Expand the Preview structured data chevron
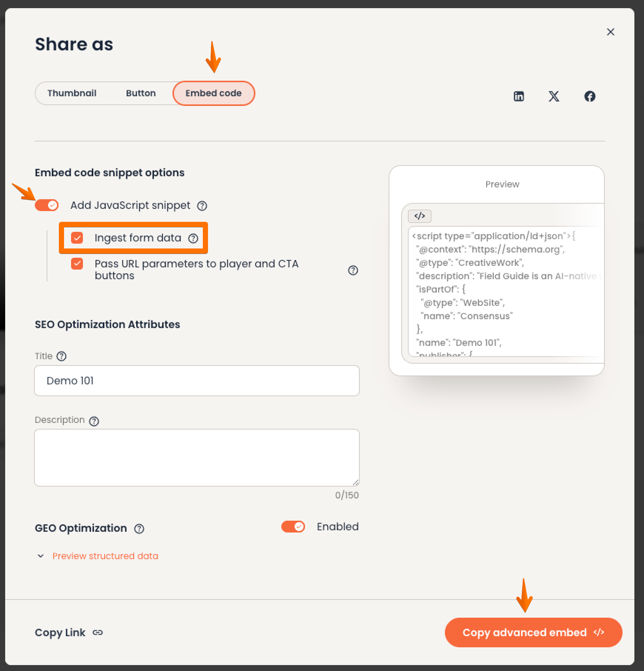Screen dimensions: 644x671 [41, 556]
